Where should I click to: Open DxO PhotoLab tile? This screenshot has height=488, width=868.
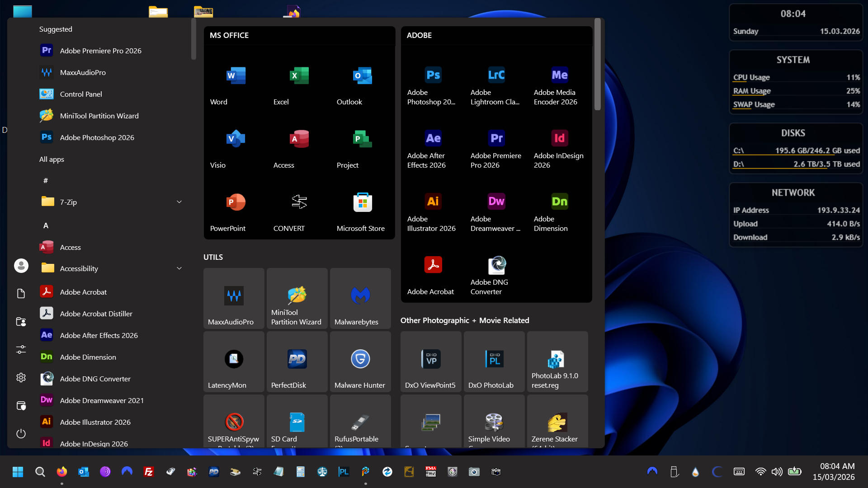click(494, 362)
